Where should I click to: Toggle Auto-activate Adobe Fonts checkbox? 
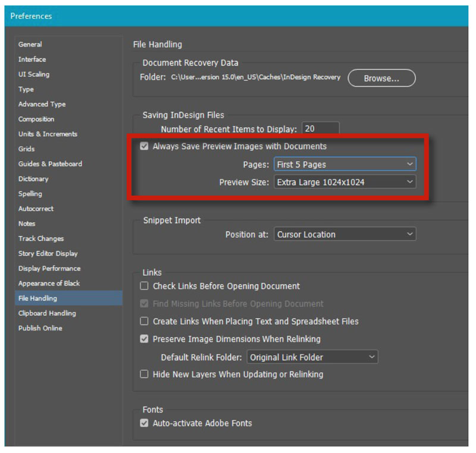coord(144,423)
